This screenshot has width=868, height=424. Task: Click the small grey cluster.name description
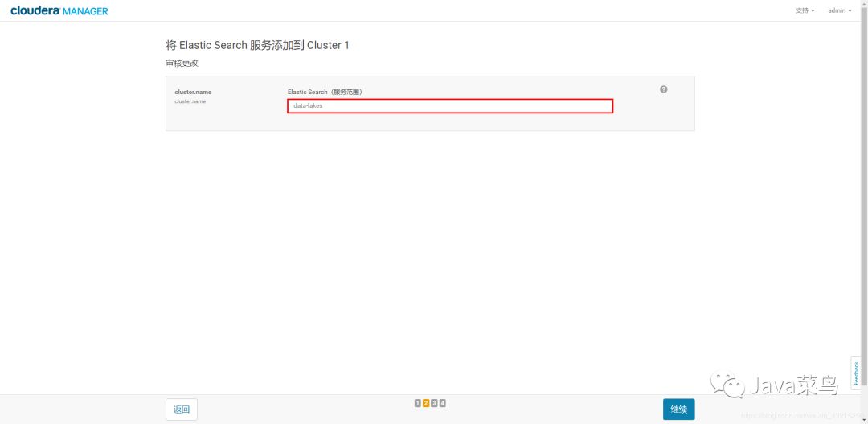click(190, 101)
